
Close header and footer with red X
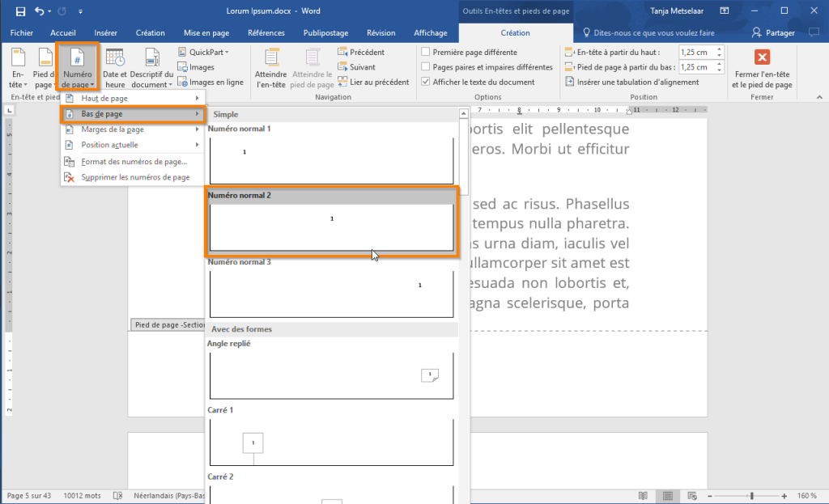point(762,57)
